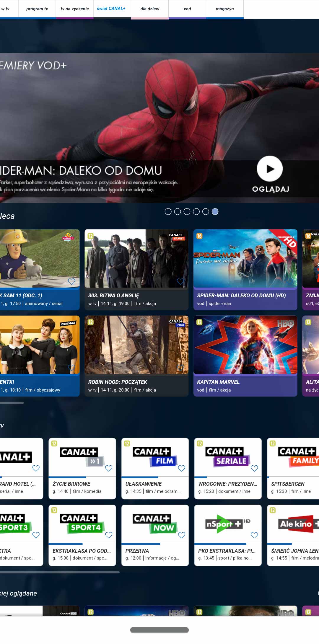319x644 pixels.
Task: Favorite the CANAL+ SERIALE channel heart
Action: (x=254, y=468)
